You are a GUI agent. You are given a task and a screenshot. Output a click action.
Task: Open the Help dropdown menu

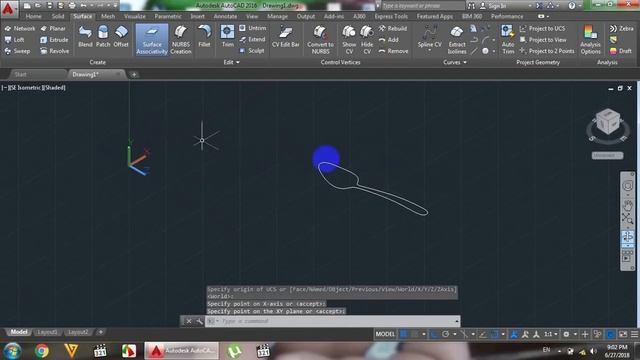[580, 6]
